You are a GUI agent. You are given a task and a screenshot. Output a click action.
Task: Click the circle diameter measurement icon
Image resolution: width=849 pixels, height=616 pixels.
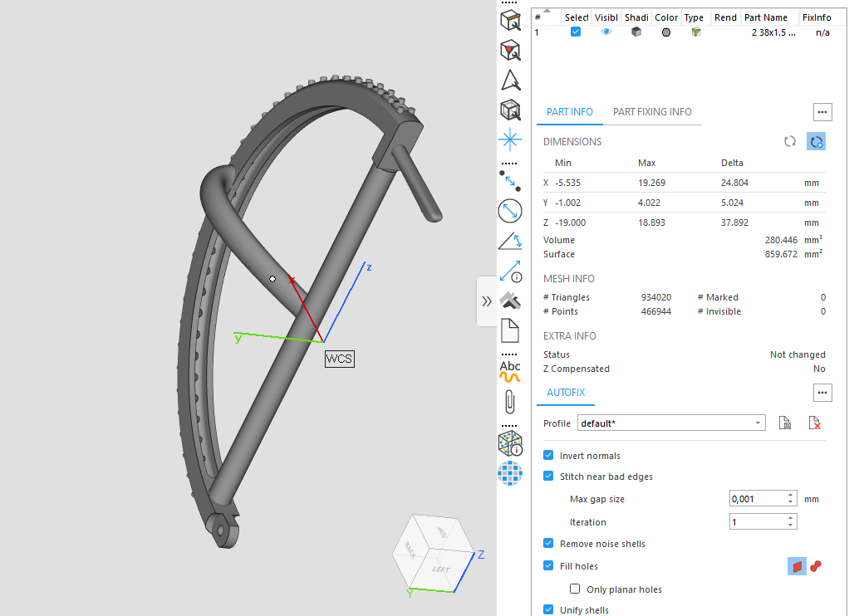(x=509, y=211)
